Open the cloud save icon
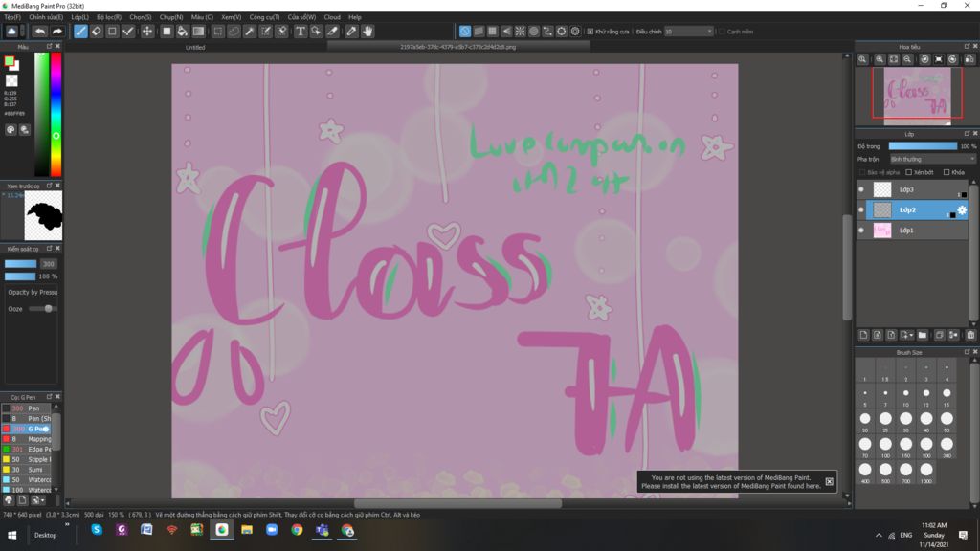 11,32
